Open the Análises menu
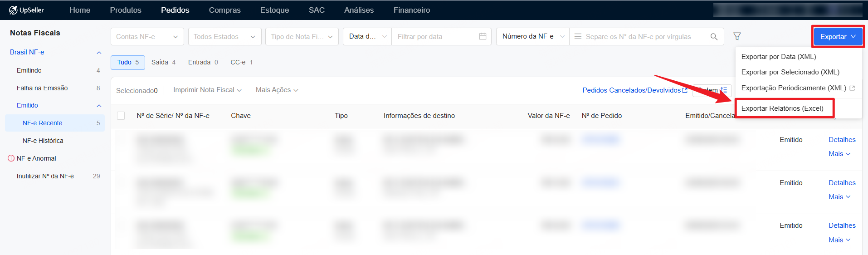The image size is (868, 255). (x=359, y=10)
